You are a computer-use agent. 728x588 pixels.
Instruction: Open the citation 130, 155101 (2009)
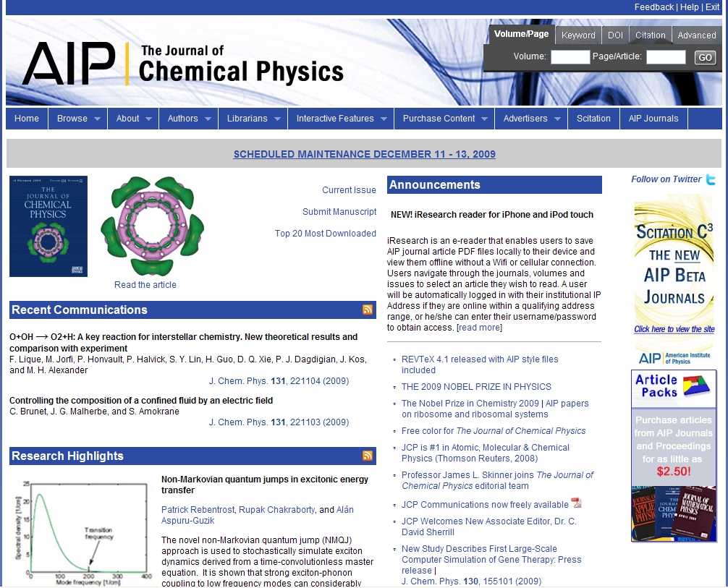pyautogui.click(x=471, y=581)
